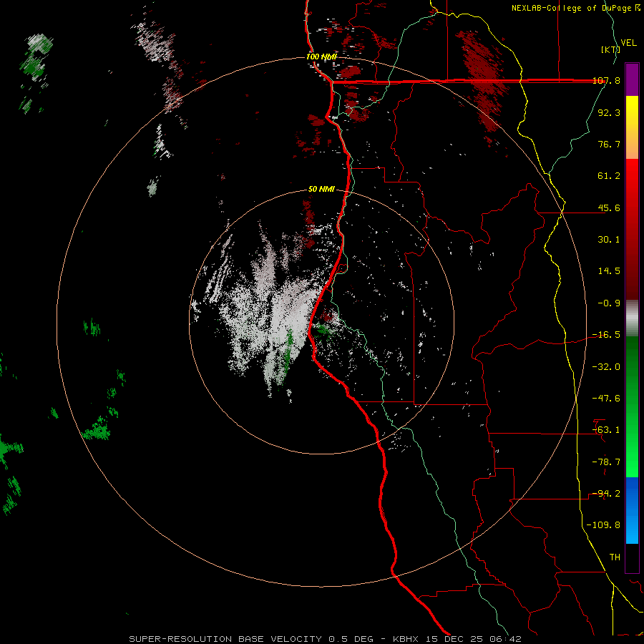This screenshot has height=644, width=644.
Task: Click the 92.3 velocity scale value
Action: (x=609, y=112)
